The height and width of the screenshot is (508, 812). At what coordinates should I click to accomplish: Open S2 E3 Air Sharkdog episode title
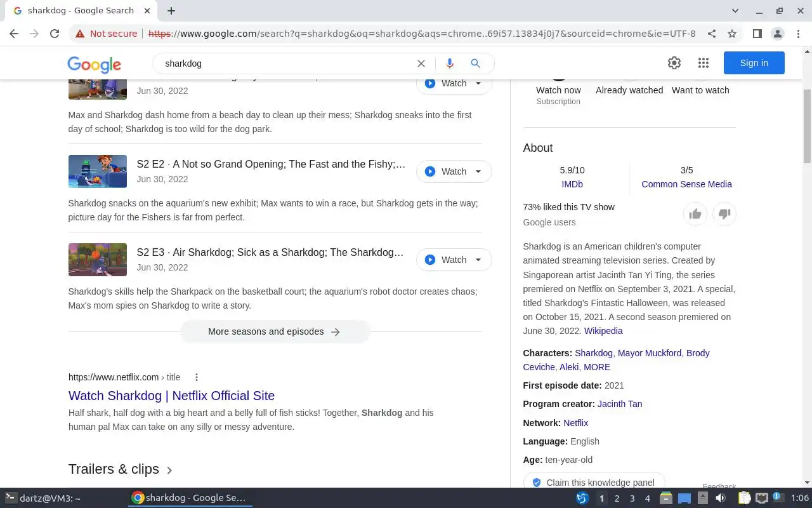pos(270,253)
